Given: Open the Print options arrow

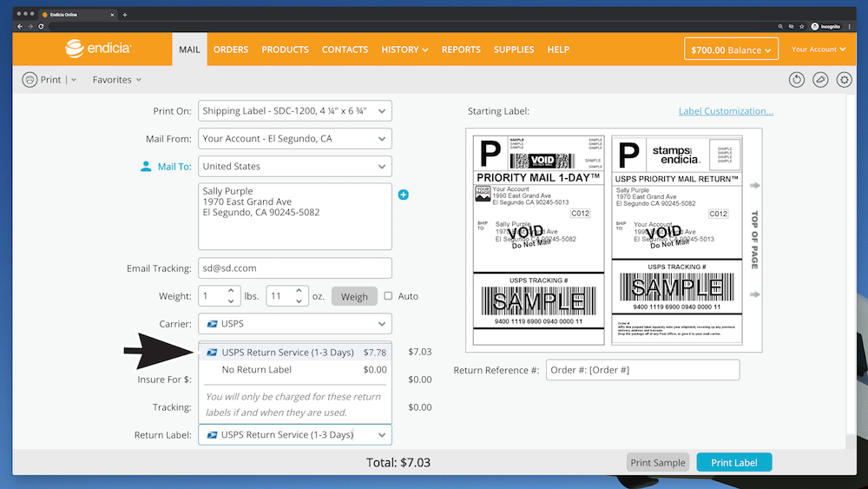Looking at the screenshot, I should pyautogui.click(x=74, y=80).
